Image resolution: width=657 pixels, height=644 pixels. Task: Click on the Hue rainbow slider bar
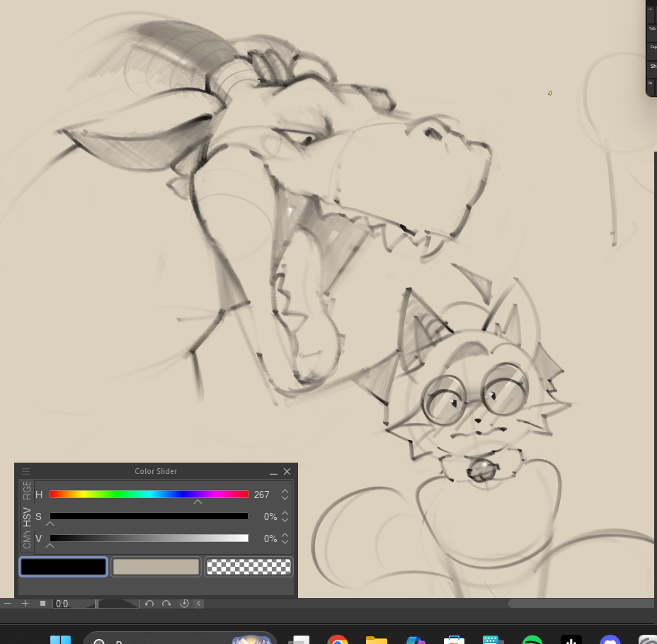click(149, 495)
